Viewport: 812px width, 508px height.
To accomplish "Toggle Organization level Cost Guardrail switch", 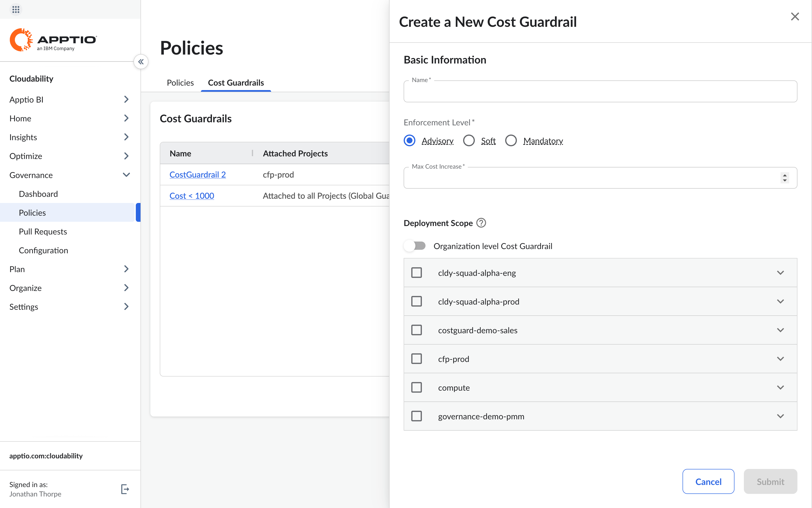I will pos(415,246).
